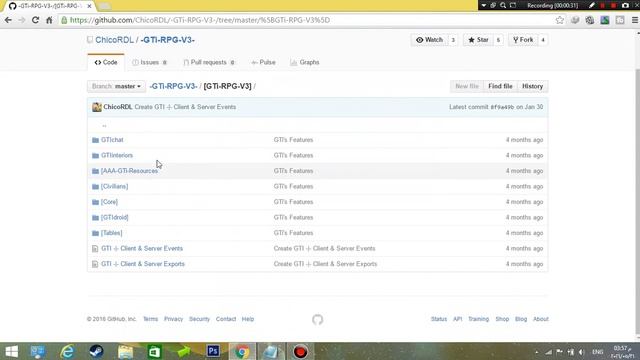Reload the page
The image size is (640, 360).
pos(36,20)
